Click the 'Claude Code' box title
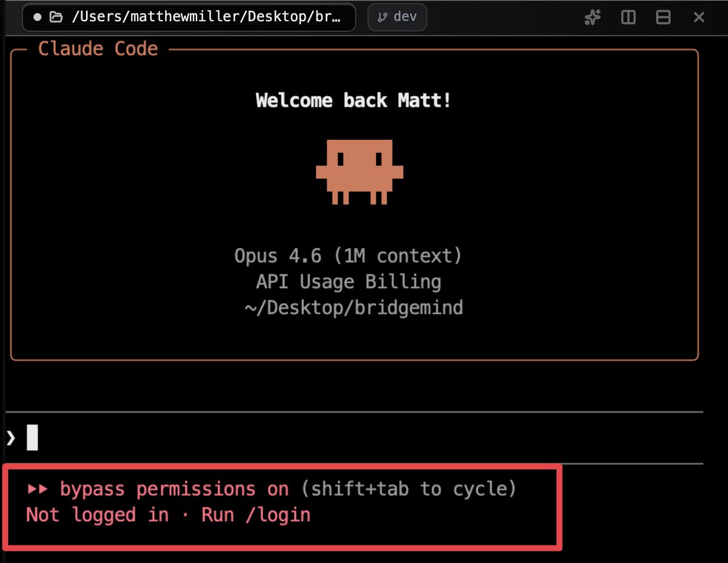Screen dimensions: 728x563 click(98, 49)
